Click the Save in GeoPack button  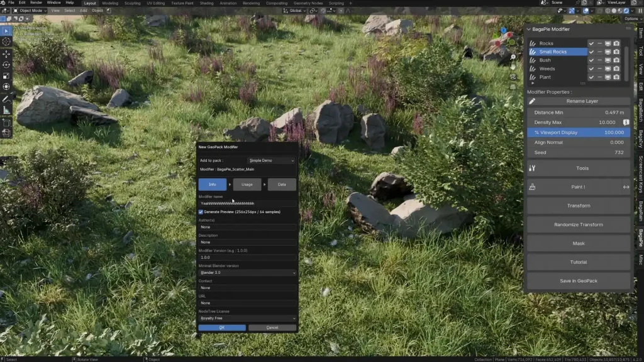(579, 281)
